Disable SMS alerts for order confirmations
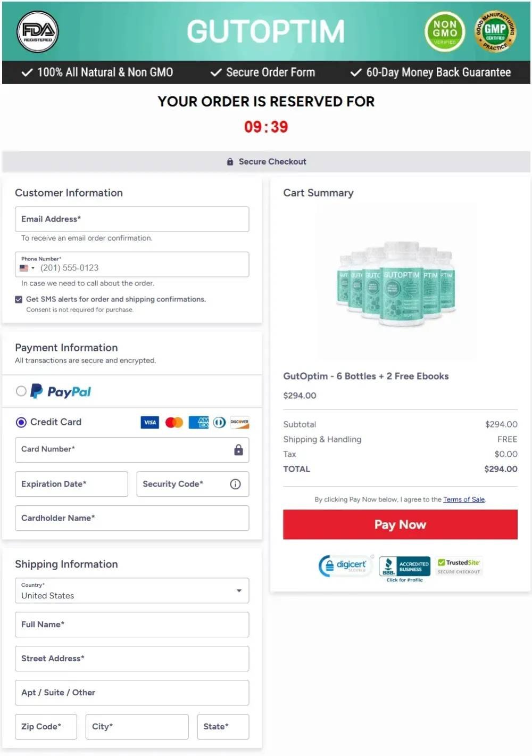Viewport: 532px width, 756px height. pyautogui.click(x=19, y=299)
